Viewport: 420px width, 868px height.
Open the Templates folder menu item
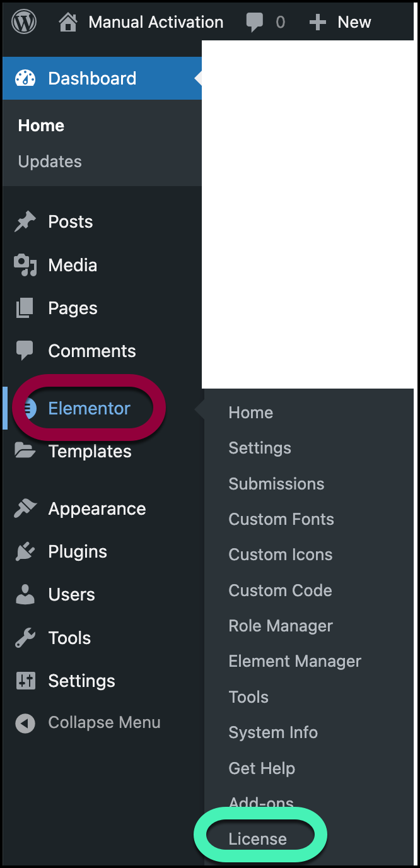(x=90, y=451)
